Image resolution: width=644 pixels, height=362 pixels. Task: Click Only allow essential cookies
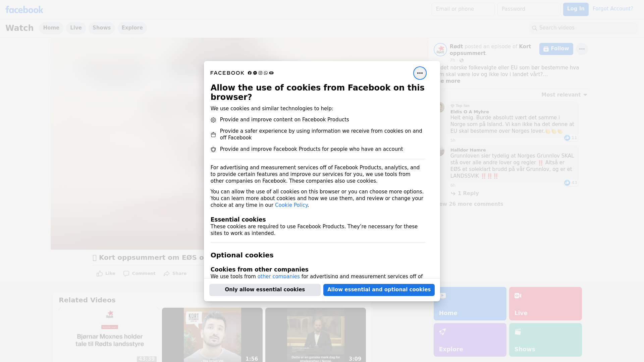[x=265, y=290]
